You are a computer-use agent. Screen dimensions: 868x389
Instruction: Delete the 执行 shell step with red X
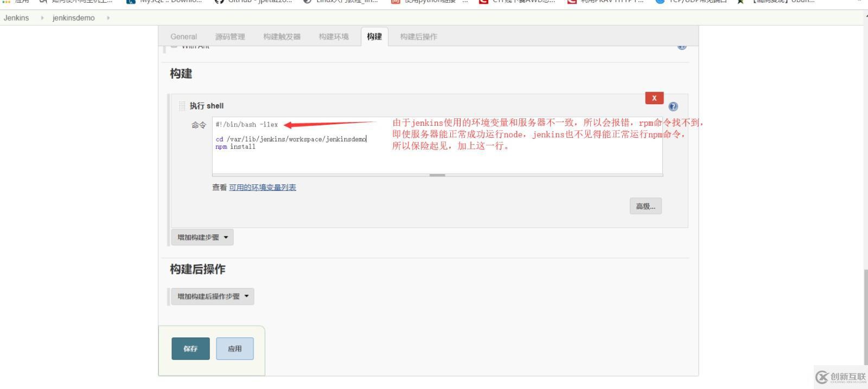[654, 98]
